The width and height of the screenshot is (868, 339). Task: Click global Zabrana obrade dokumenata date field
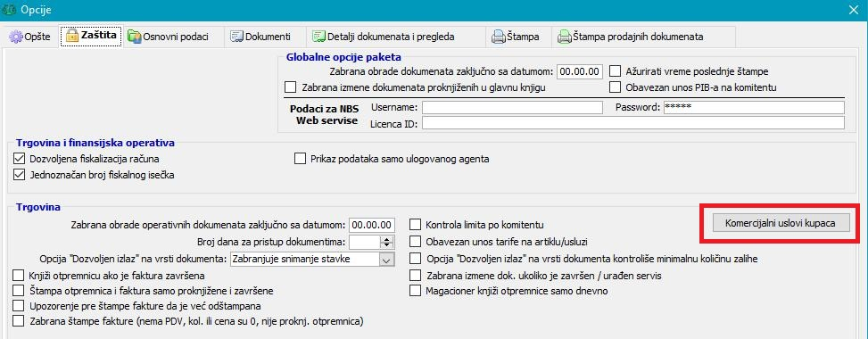coord(579,71)
